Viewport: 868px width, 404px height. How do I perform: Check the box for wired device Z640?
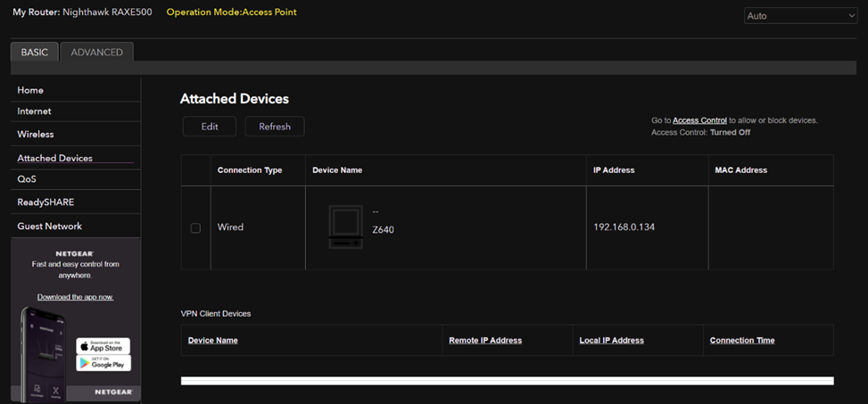click(196, 228)
